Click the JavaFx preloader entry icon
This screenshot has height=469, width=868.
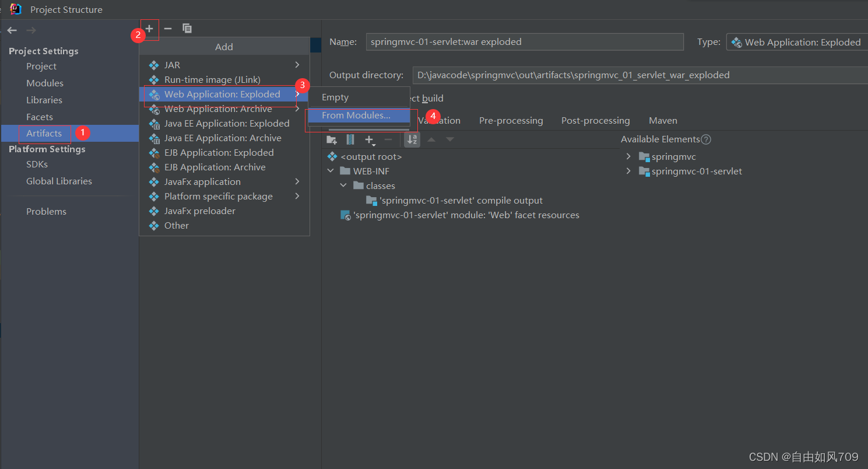(154, 211)
